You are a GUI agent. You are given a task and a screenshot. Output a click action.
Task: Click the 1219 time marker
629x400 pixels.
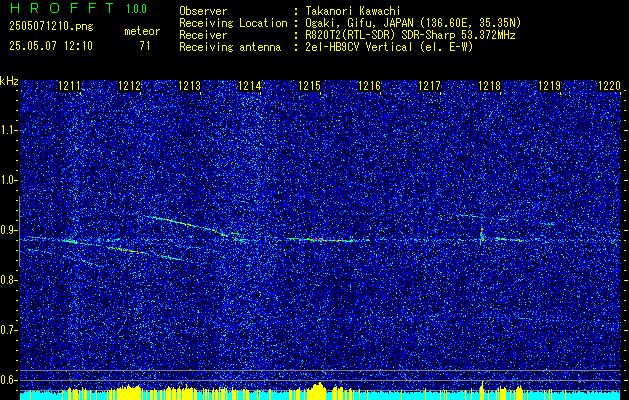coord(549,85)
